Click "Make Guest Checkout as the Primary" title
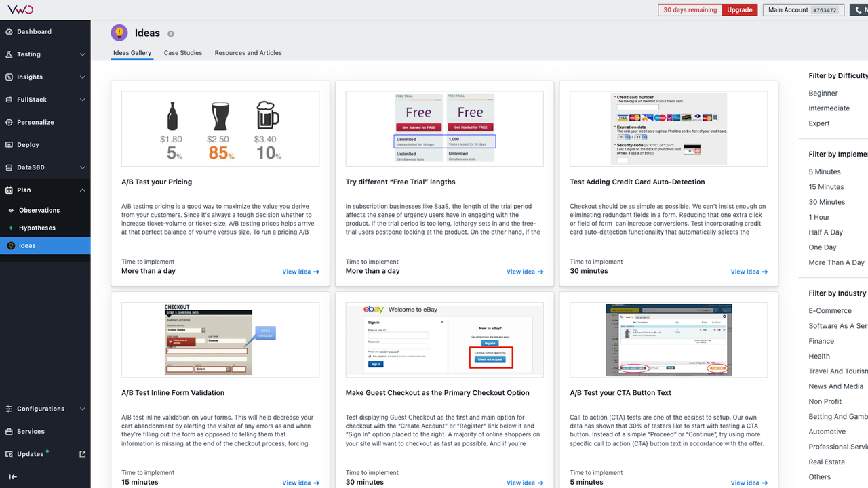 click(x=437, y=393)
